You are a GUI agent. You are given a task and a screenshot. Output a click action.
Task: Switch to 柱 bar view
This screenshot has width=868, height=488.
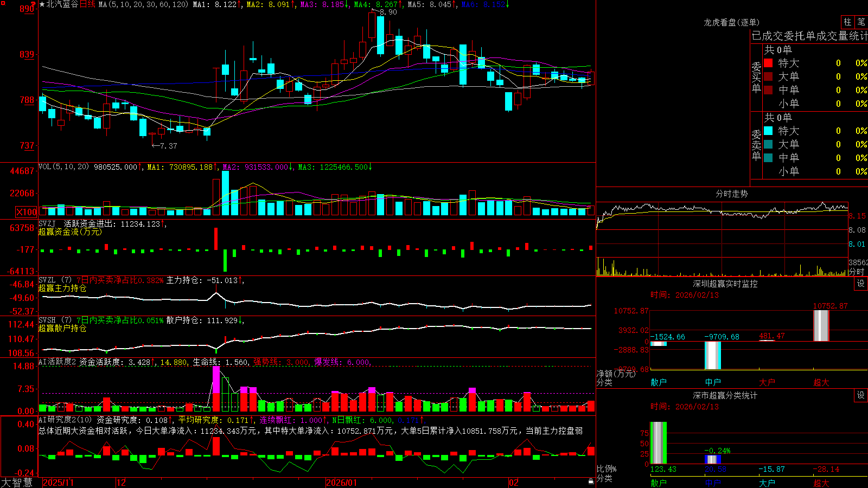coord(847,22)
